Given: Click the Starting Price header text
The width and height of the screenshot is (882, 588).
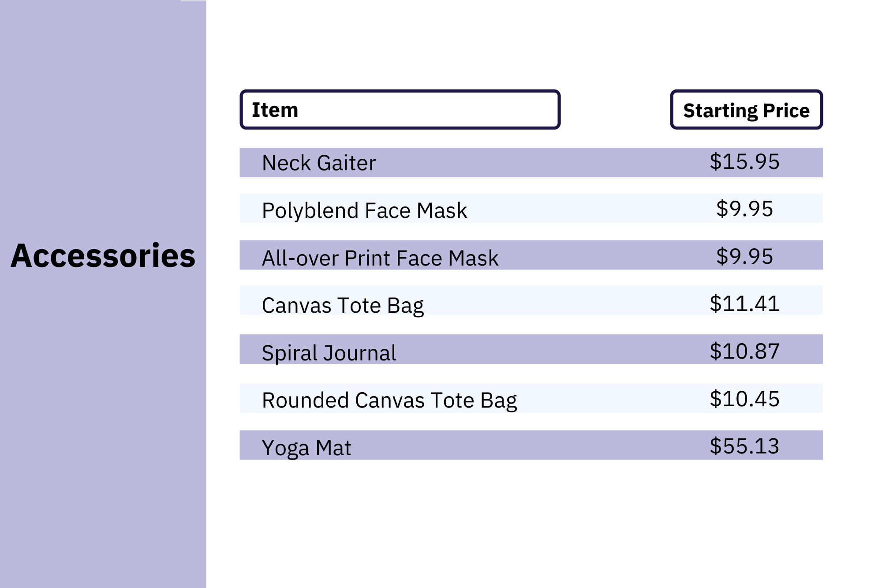Looking at the screenshot, I should pos(746,111).
